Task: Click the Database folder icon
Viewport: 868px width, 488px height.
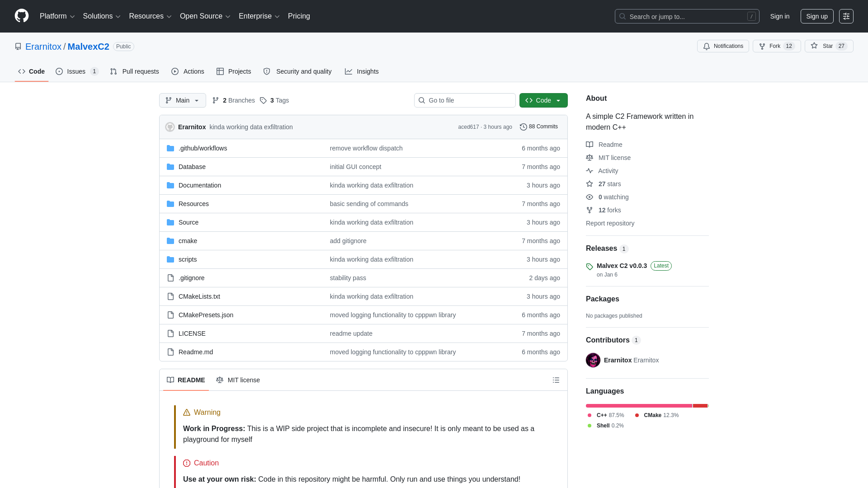Action: click(x=170, y=167)
